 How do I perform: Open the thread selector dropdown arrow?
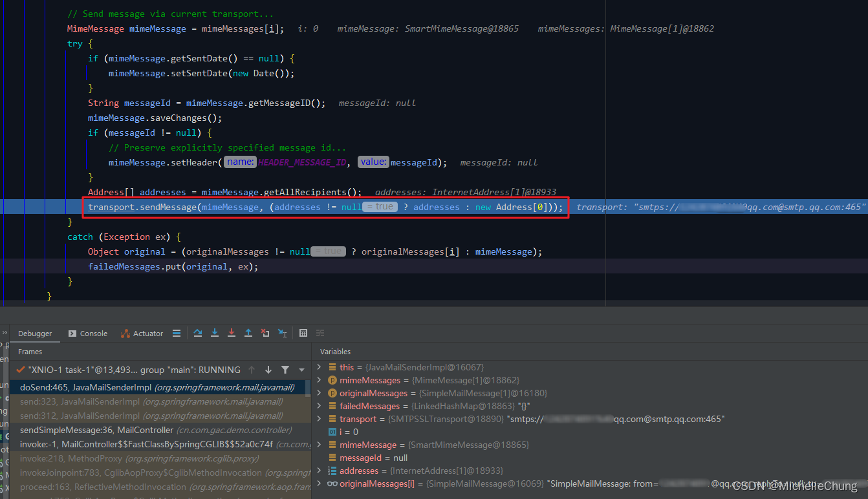tap(301, 370)
